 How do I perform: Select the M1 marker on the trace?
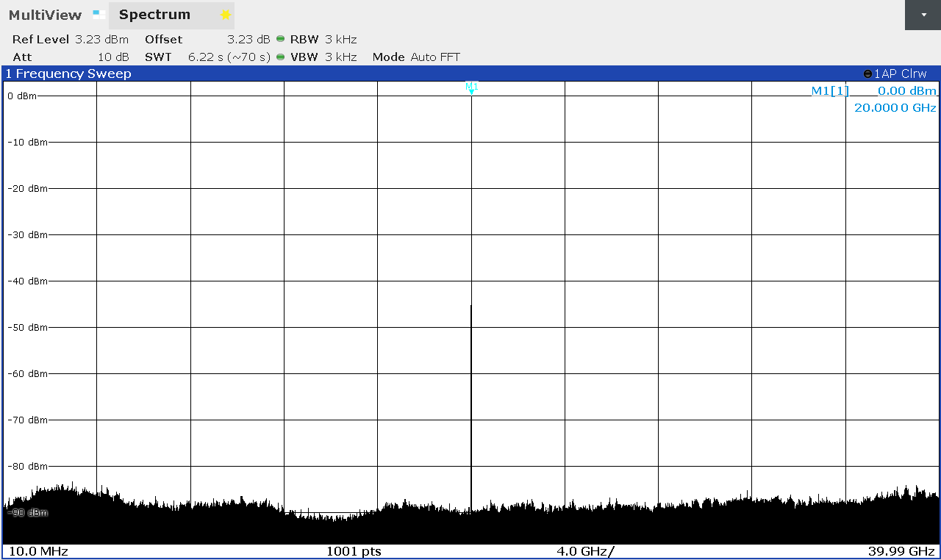471,87
